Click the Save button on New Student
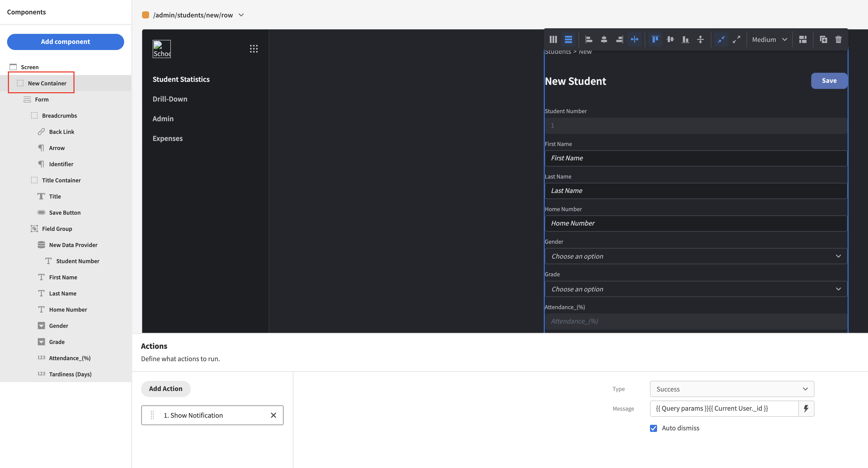The width and height of the screenshot is (868, 468). [x=829, y=81]
